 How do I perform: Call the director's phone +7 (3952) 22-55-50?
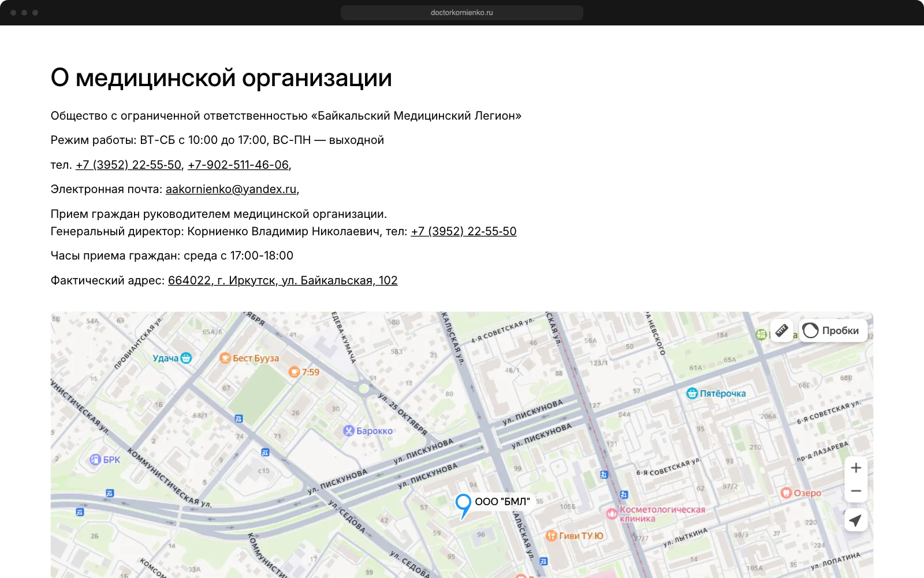click(x=464, y=231)
